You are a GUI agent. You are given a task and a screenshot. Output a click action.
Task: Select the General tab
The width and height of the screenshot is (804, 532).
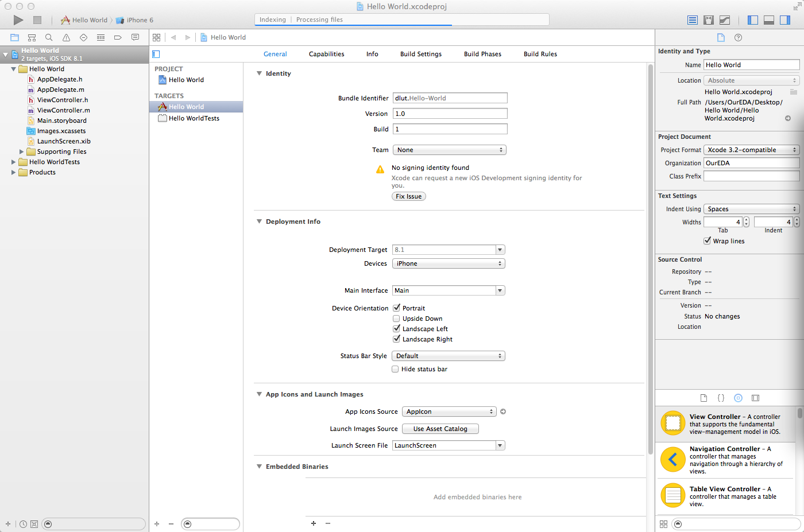275,54
